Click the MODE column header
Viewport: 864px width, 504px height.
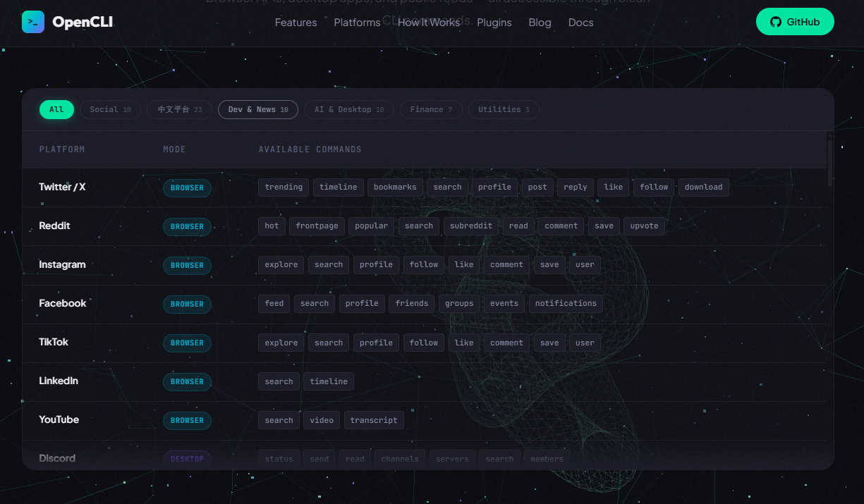coord(174,149)
